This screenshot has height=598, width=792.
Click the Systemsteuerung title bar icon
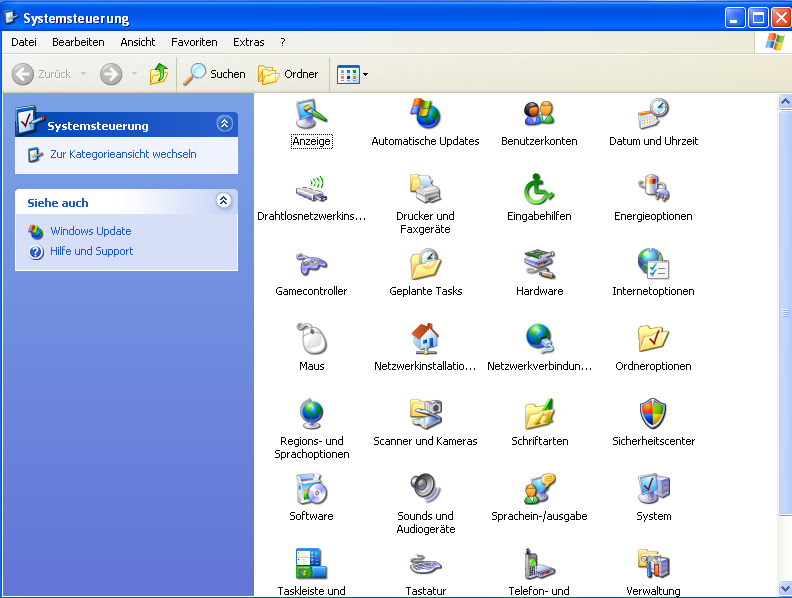point(12,18)
